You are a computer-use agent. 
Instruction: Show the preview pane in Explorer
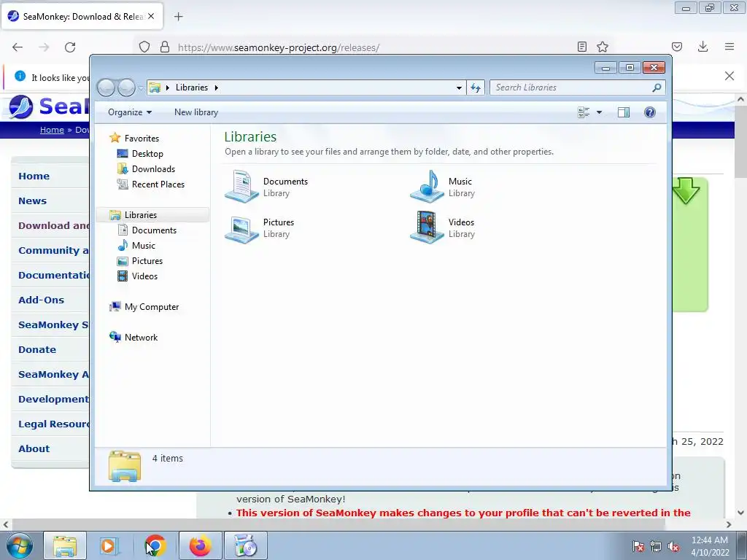click(623, 112)
